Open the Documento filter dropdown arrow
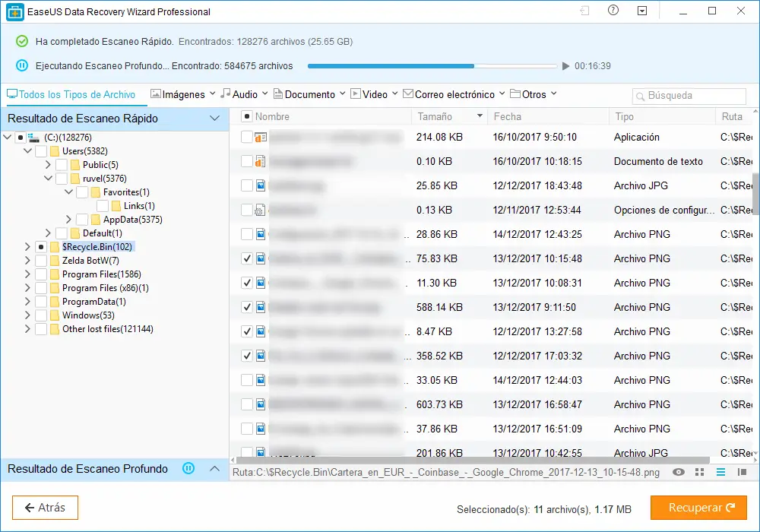This screenshot has height=532, width=760. tap(342, 93)
